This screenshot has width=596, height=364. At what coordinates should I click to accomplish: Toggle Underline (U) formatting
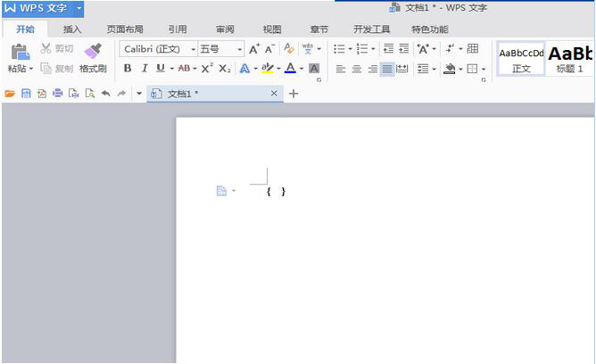click(x=161, y=69)
